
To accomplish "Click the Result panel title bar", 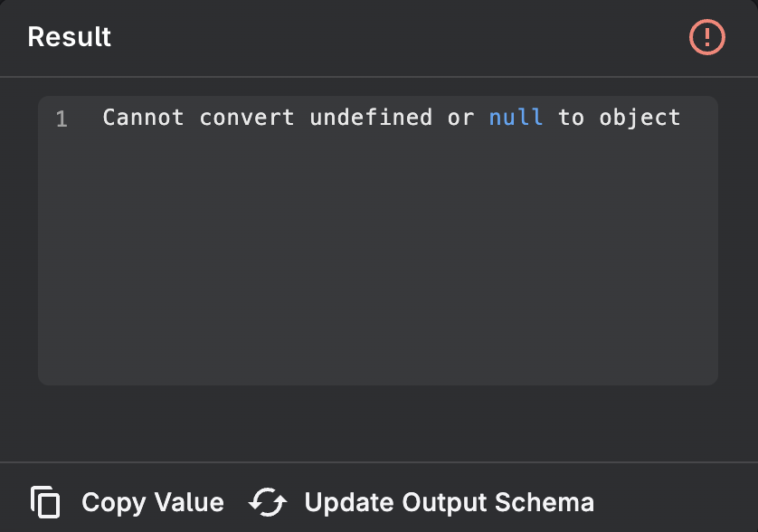I will [362, 37].
